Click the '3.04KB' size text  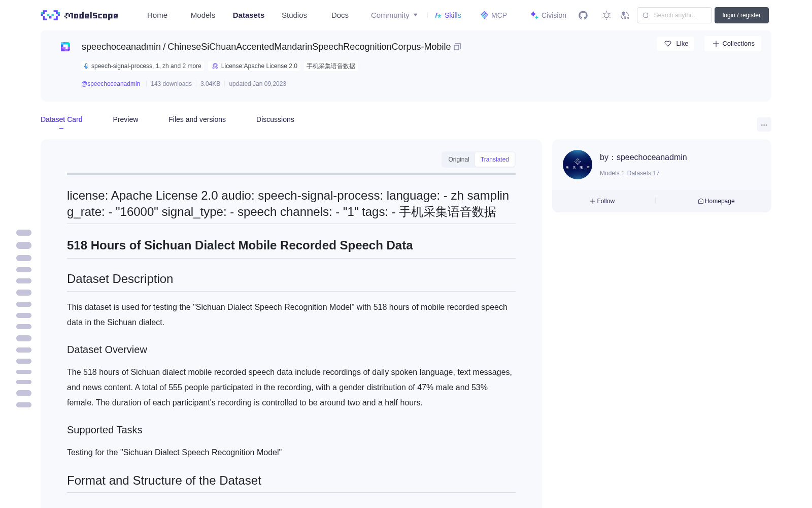(210, 84)
